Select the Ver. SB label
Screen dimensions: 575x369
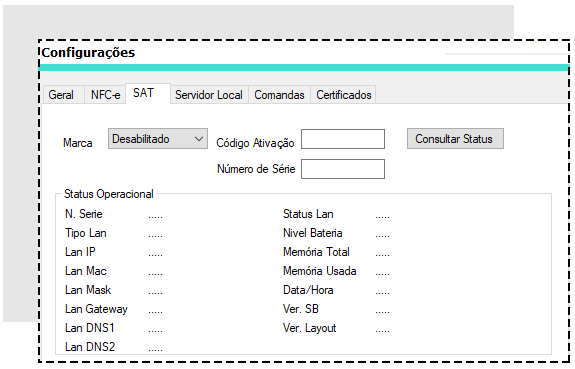coord(301,309)
